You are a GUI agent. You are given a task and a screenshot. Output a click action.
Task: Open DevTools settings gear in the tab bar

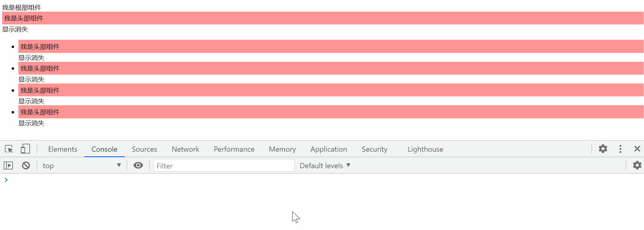point(603,149)
